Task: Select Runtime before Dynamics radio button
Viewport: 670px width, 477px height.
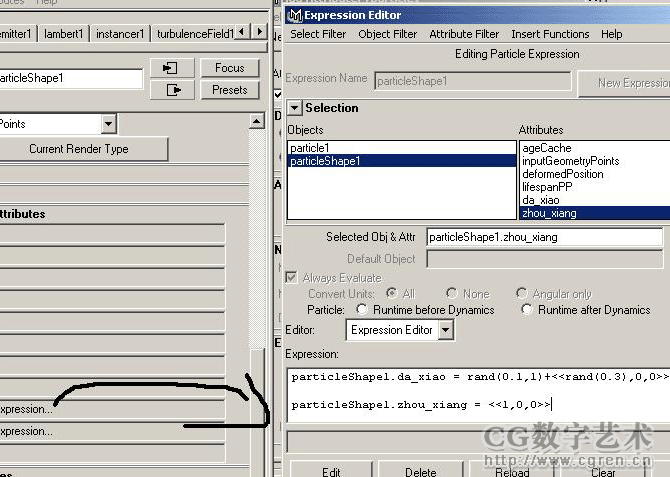Action: tap(361, 309)
